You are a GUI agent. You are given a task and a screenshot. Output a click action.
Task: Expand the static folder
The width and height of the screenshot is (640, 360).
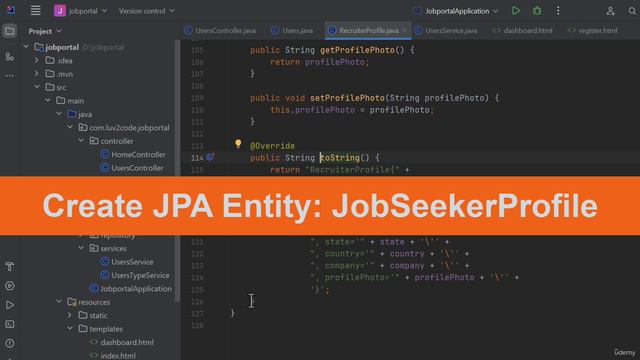(x=70, y=315)
